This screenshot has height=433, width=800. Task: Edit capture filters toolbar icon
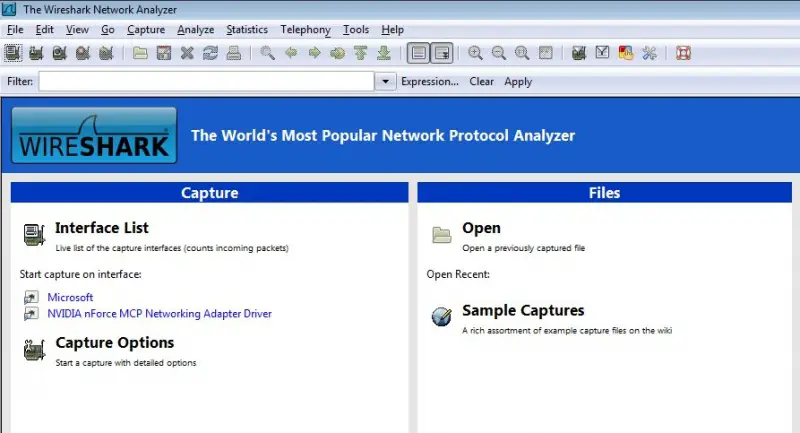[579, 53]
